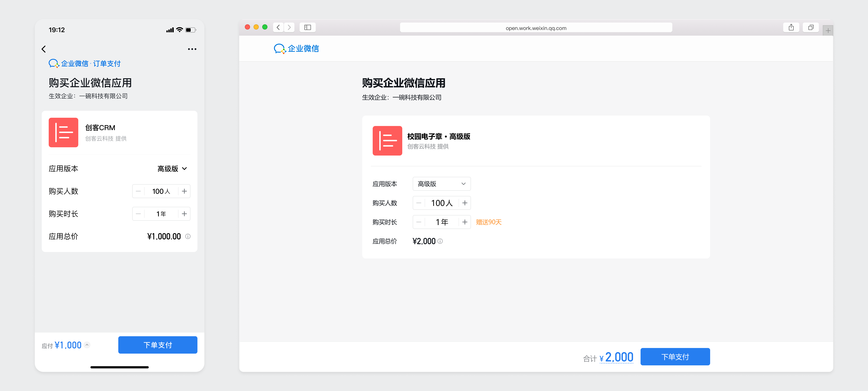Click the orange 赠送90天 text

click(489, 222)
